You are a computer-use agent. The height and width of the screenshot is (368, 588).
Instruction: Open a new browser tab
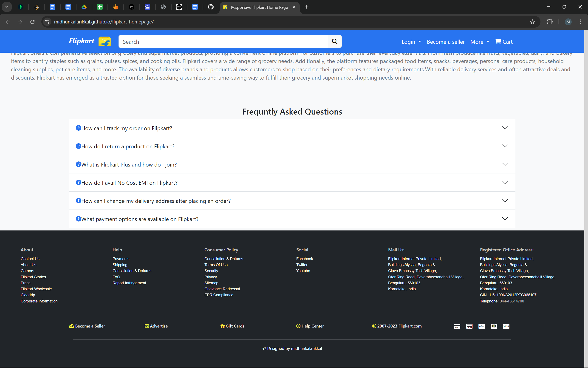tap(307, 7)
